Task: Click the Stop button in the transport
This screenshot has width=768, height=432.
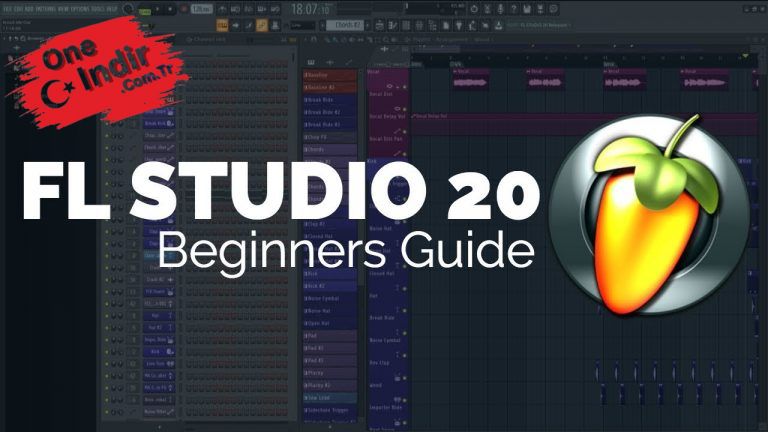Action: pyautogui.click(x=170, y=9)
